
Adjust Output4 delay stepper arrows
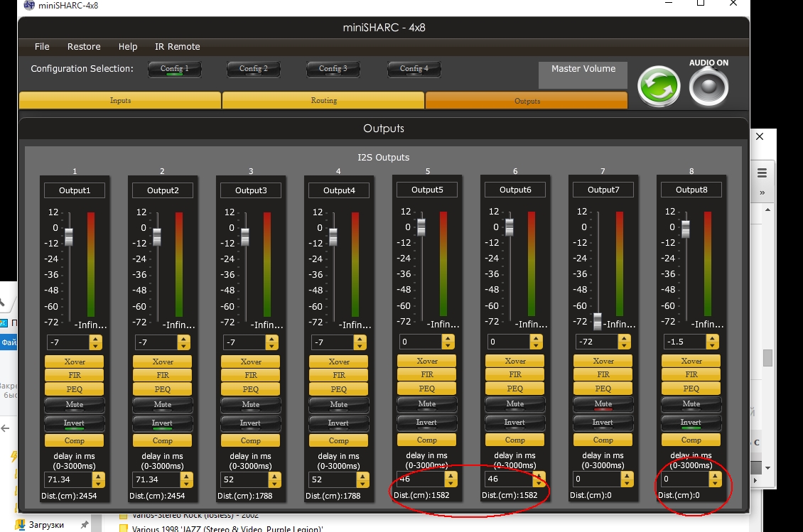(x=362, y=479)
